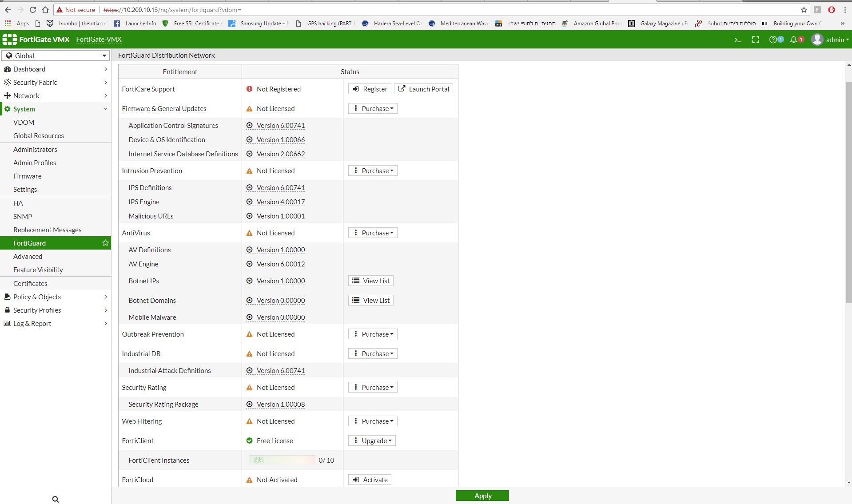Open the Samsung Update bookmark

259,24
